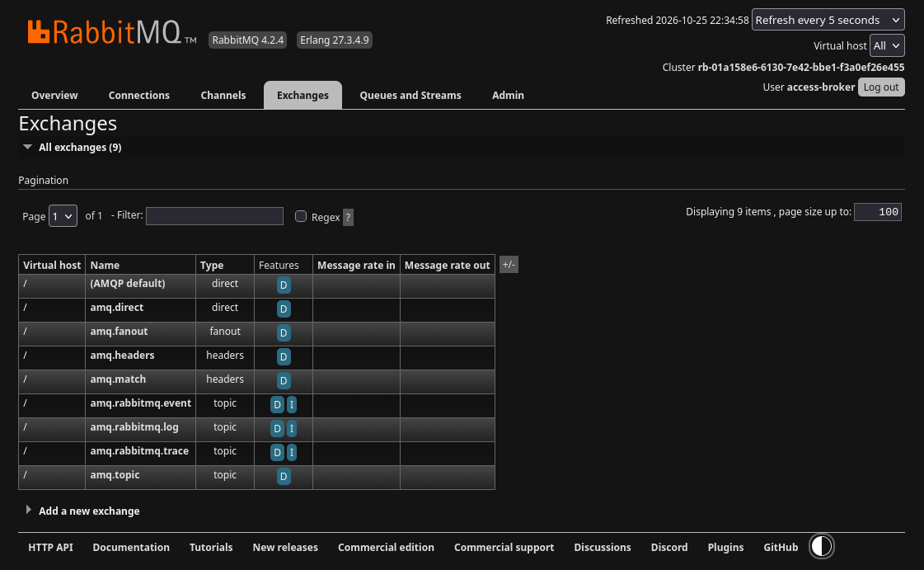This screenshot has height=570, width=924.
Task: Open the amq.rabbitmq.trace exchange
Action: [x=139, y=451]
